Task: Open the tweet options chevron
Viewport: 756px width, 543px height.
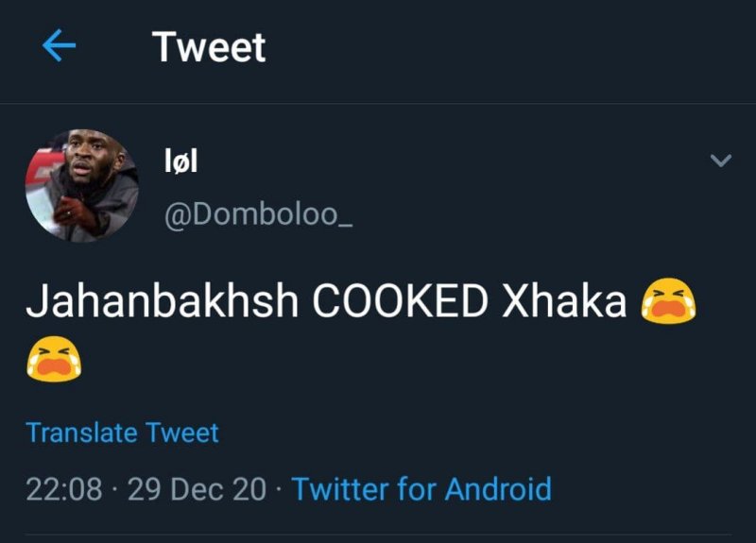Action: point(720,161)
